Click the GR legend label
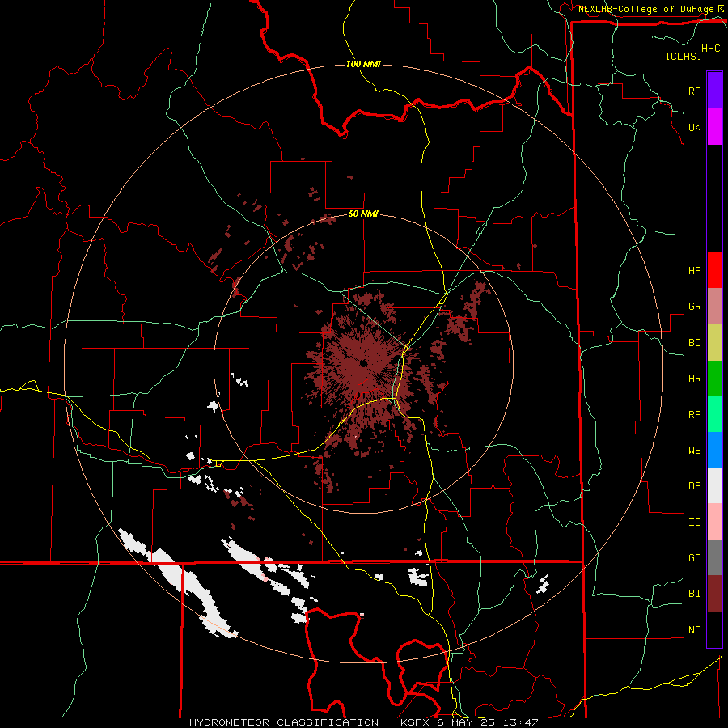This screenshot has height=728, width=728. tap(694, 307)
